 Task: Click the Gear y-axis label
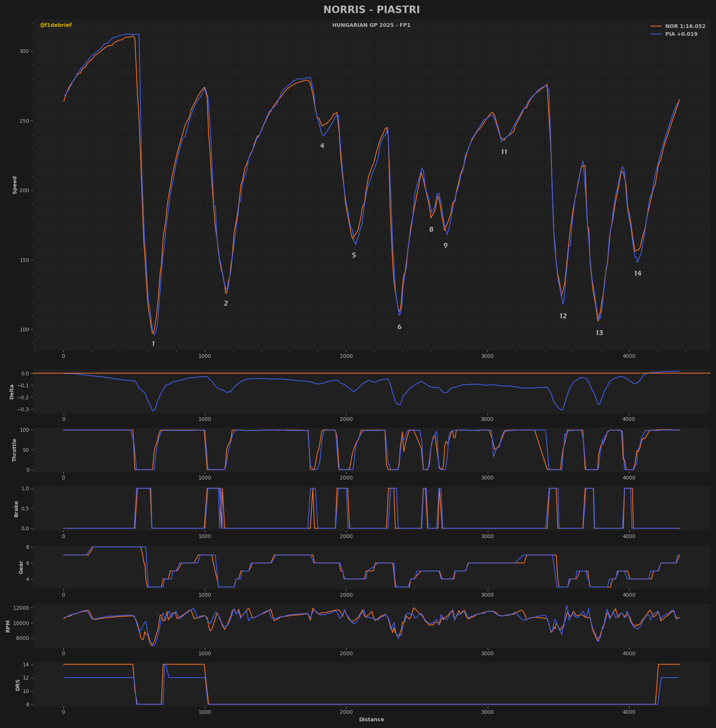coord(21,567)
